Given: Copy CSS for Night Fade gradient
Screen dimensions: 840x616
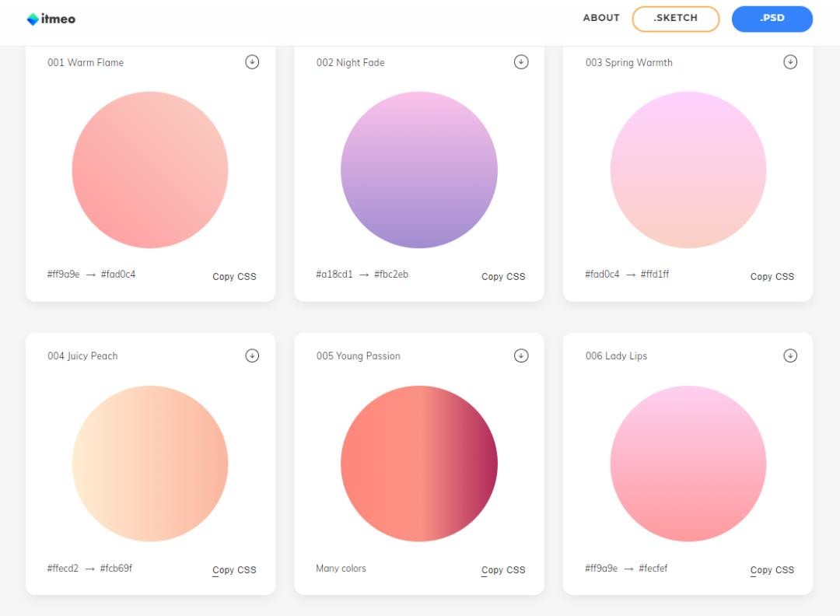Looking at the screenshot, I should pos(503,276).
